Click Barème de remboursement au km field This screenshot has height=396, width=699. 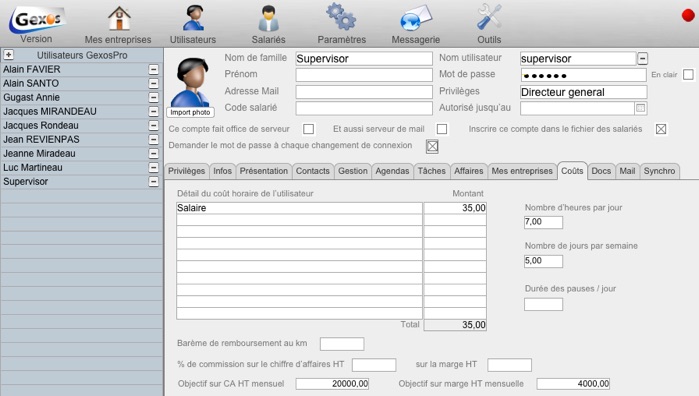tap(342, 344)
